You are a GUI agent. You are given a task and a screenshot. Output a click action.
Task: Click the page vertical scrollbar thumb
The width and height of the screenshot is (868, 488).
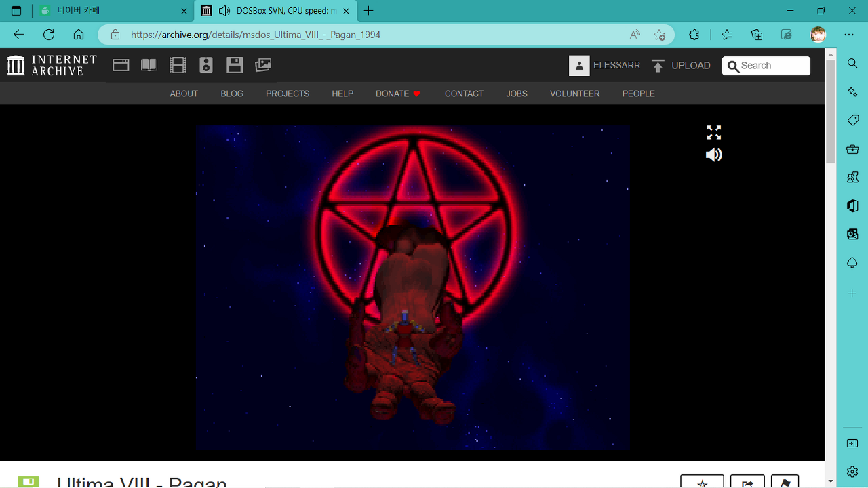(x=831, y=111)
